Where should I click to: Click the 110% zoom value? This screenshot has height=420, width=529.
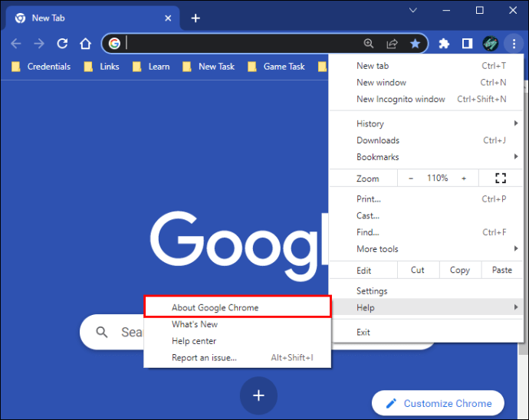pyautogui.click(x=437, y=178)
